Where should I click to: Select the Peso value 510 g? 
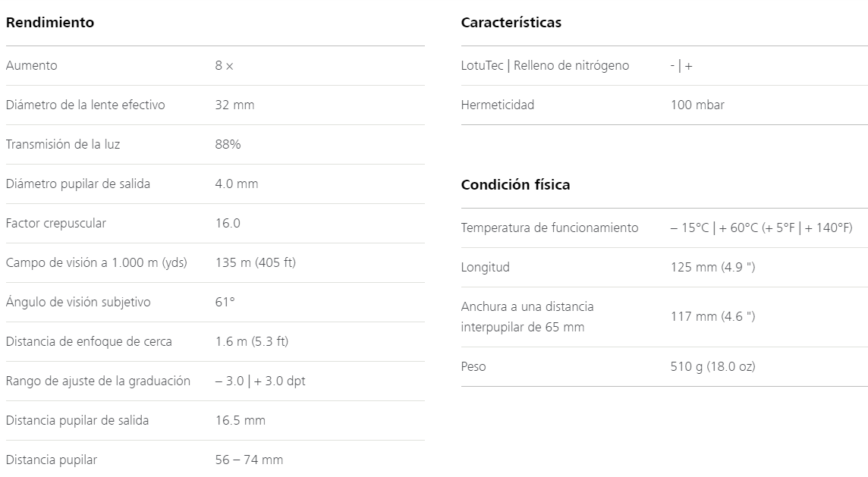[713, 367]
